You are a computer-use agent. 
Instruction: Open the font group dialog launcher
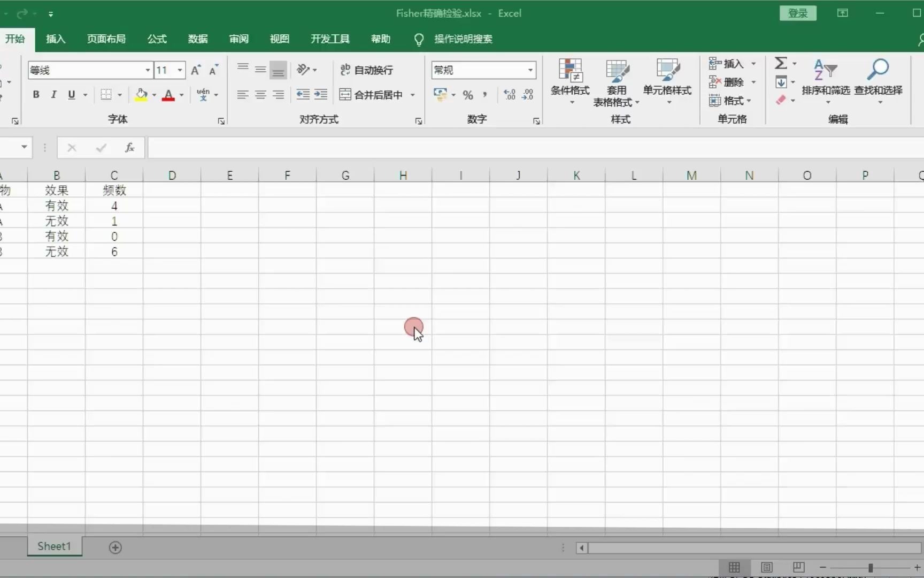tap(221, 121)
